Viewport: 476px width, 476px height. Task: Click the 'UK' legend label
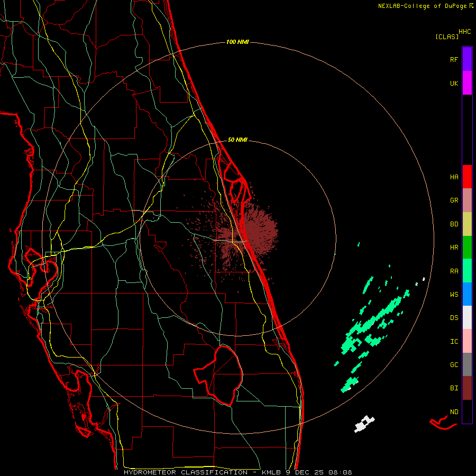click(x=454, y=83)
